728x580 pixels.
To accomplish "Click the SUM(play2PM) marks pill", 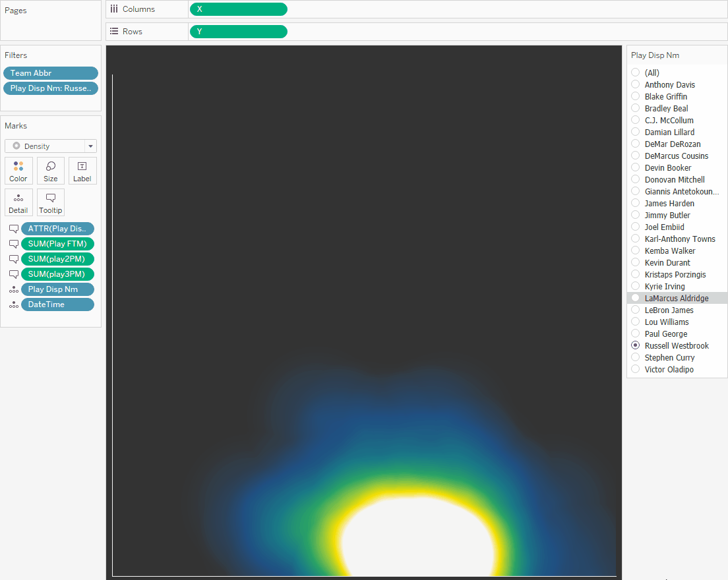I will (x=57, y=259).
